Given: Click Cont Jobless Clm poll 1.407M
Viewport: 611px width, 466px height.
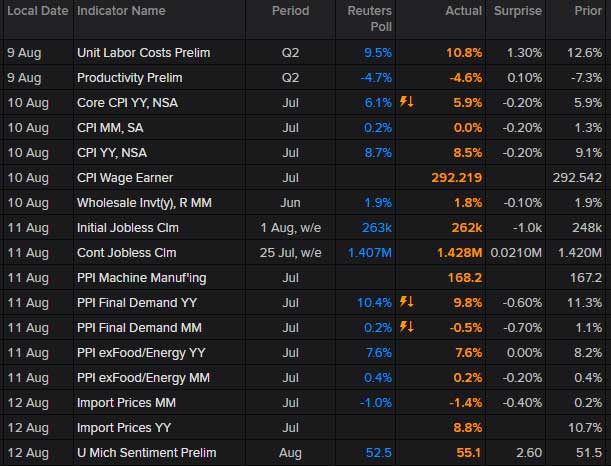Looking at the screenshot, I should coord(369,252).
